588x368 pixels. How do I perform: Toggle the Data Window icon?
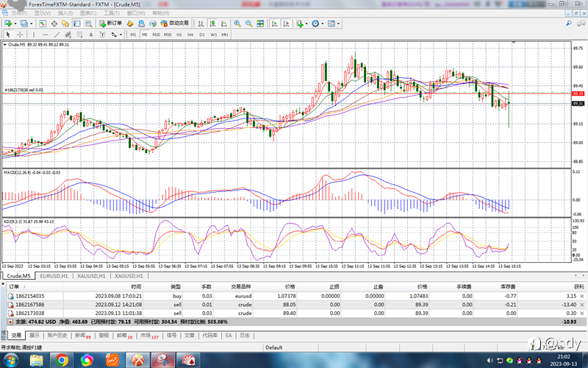pos(54,24)
